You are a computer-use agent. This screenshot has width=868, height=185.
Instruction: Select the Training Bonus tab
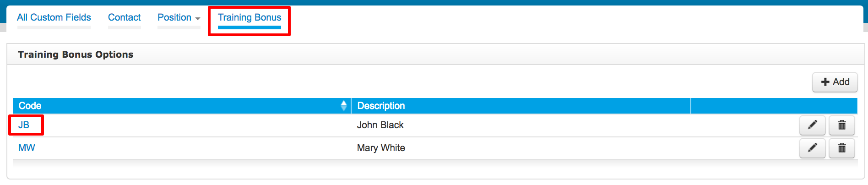[250, 17]
